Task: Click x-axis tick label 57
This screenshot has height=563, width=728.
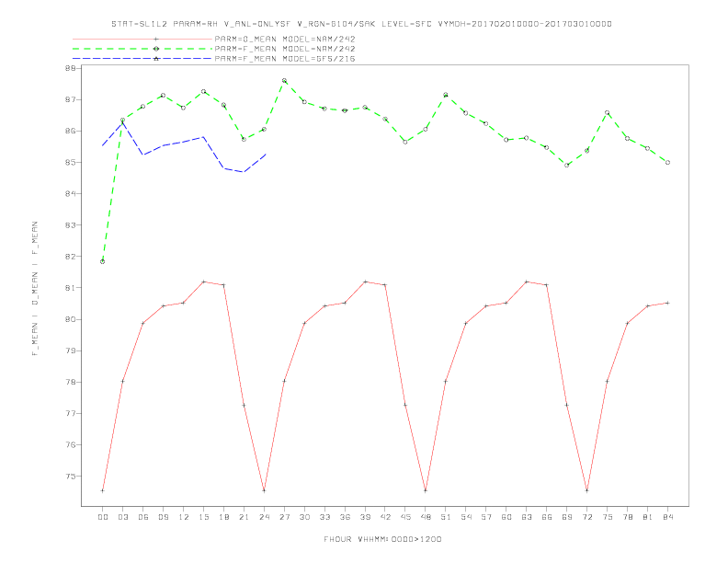Action: pyautogui.click(x=486, y=517)
